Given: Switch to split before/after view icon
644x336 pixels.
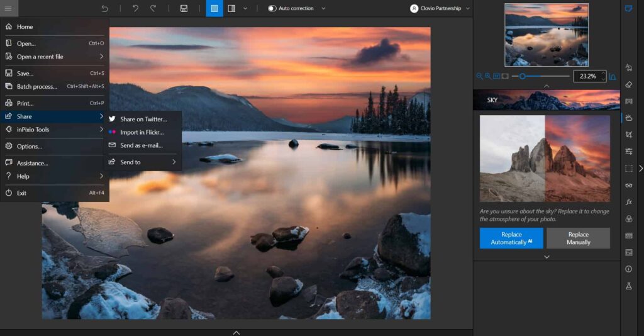Looking at the screenshot, I should [231, 8].
